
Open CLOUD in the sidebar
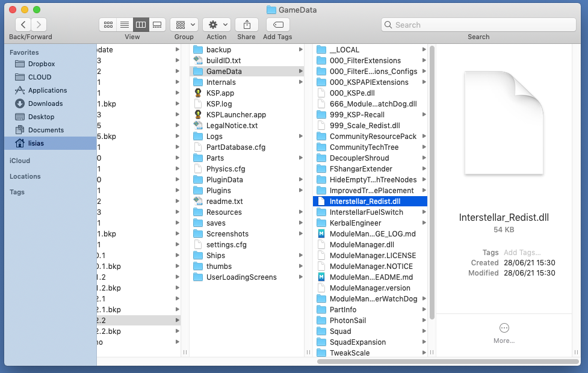point(50,77)
